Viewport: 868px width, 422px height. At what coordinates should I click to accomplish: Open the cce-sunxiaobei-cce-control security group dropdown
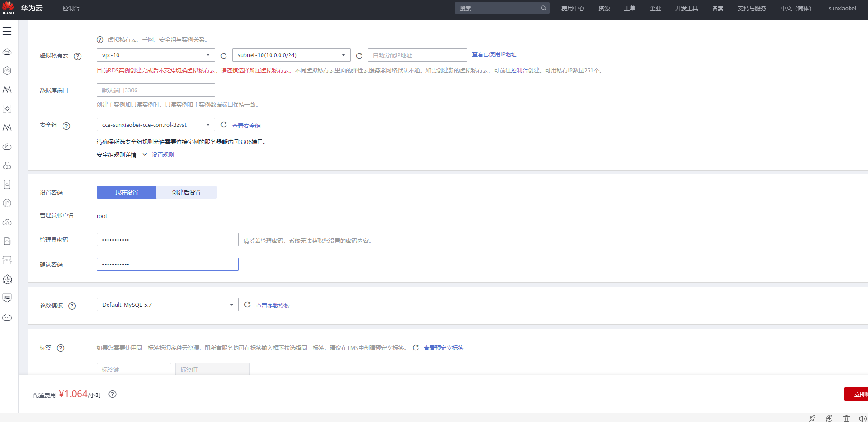pos(156,125)
